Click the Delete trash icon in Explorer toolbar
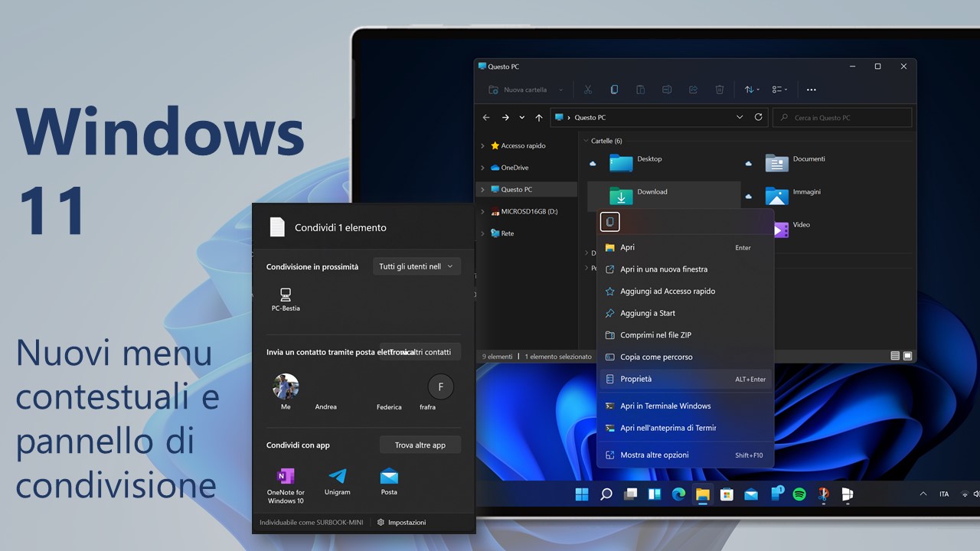980x551 pixels. pos(720,90)
